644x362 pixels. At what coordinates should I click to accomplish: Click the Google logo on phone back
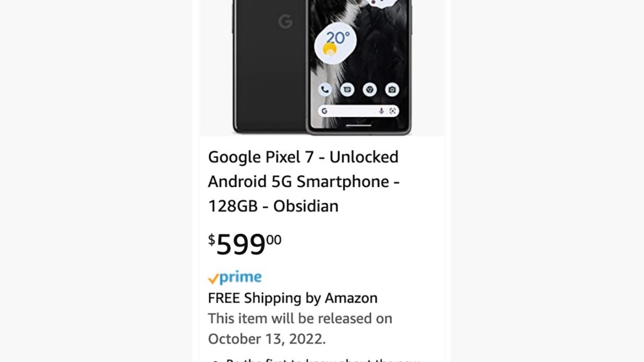click(x=285, y=22)
